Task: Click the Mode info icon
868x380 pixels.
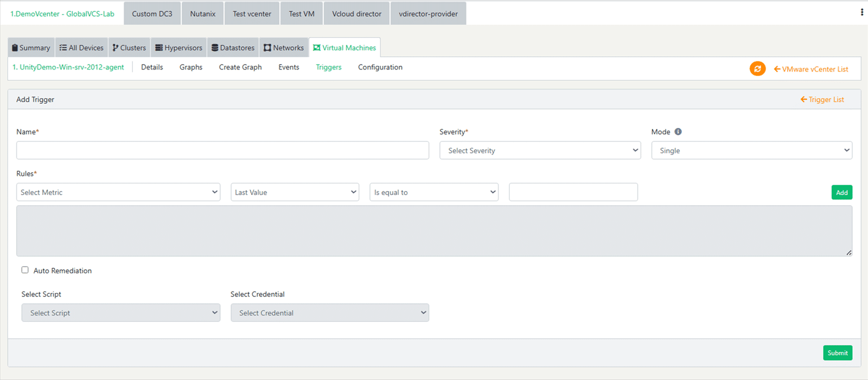Action: click(x=678, y=132)
